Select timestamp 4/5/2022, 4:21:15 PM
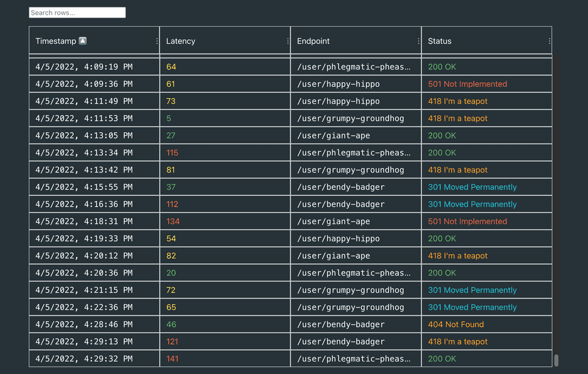This screenshot has height=374, width=588. coord(84,290)
